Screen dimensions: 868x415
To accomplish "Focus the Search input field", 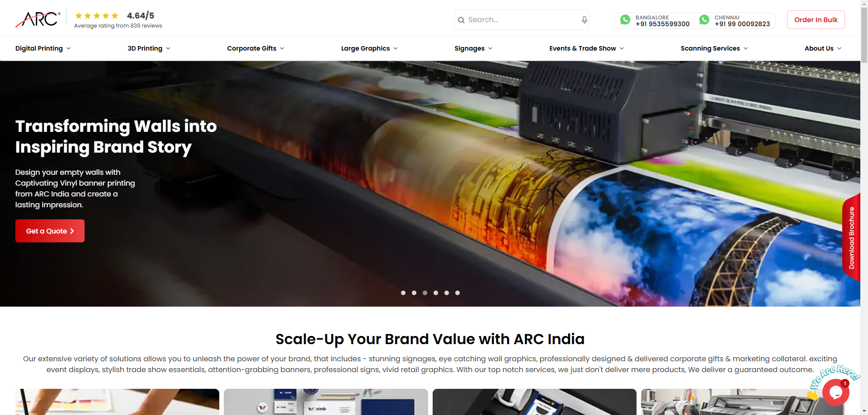I will [x=522, y=20].
